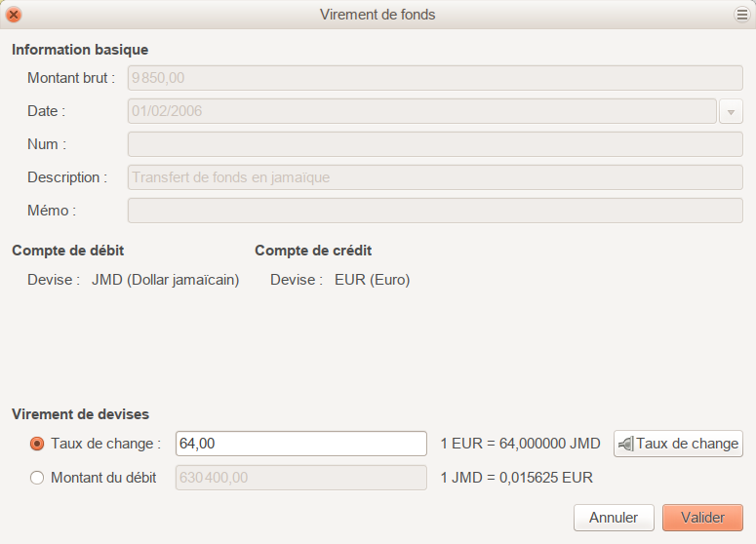Click the EUR (Euro) credit currency text

click(372, 280)
